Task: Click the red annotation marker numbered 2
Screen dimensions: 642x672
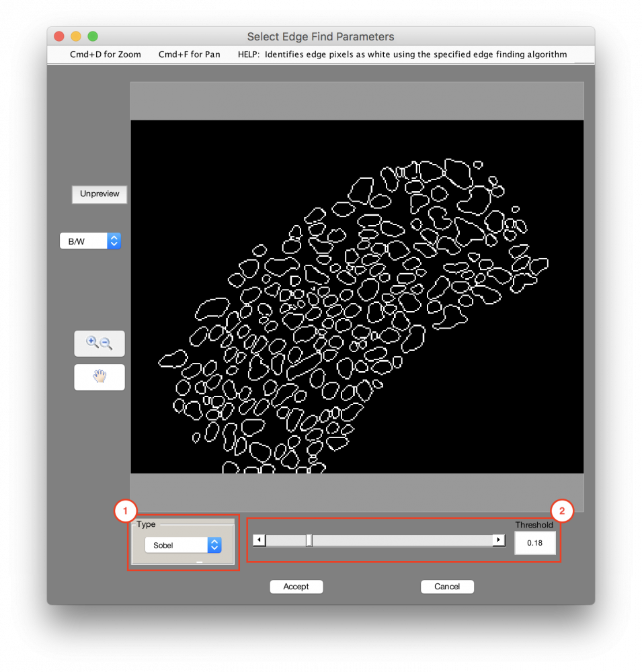Action: 562,512
